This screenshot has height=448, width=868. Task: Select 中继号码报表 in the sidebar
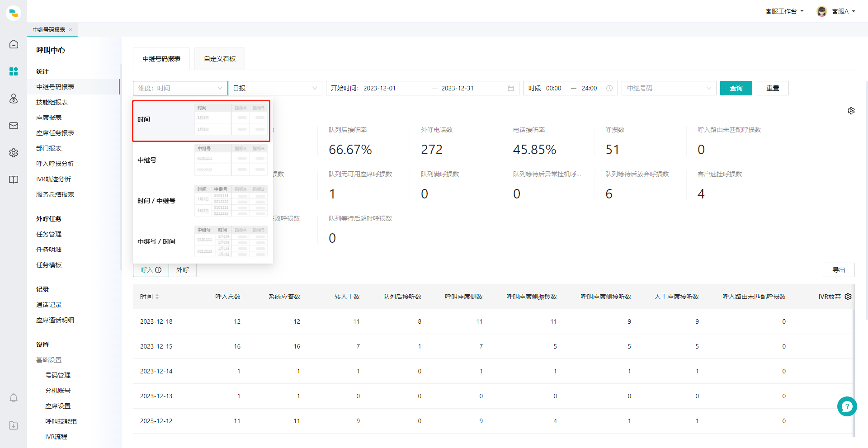click(x=55, y=87)
